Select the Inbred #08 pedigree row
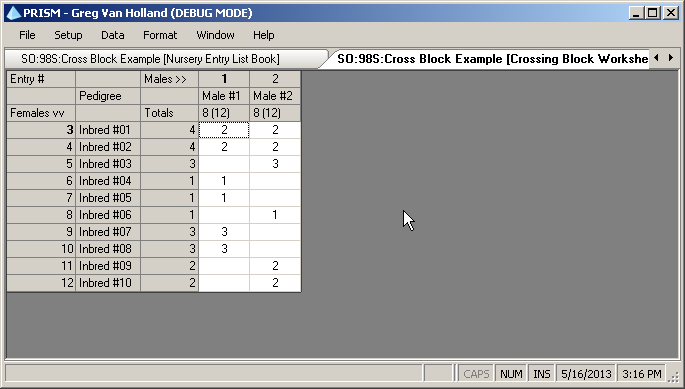Image resolution: width=685 pixels, height=389 pixels. coord(108,249)
